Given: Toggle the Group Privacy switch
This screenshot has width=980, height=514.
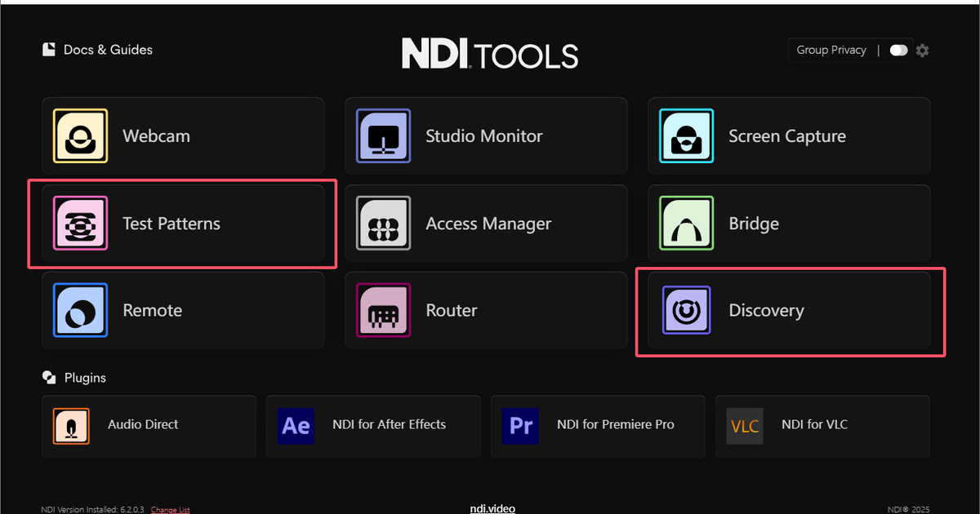Looking at the screenshot, I should [898, 51].
